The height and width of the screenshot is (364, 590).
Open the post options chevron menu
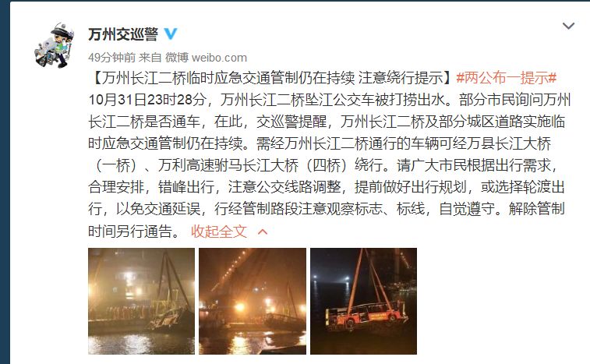568,26
